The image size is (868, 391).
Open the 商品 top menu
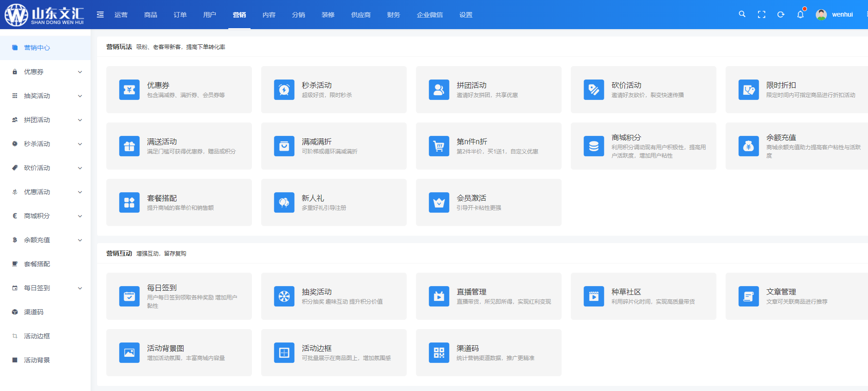151,15
